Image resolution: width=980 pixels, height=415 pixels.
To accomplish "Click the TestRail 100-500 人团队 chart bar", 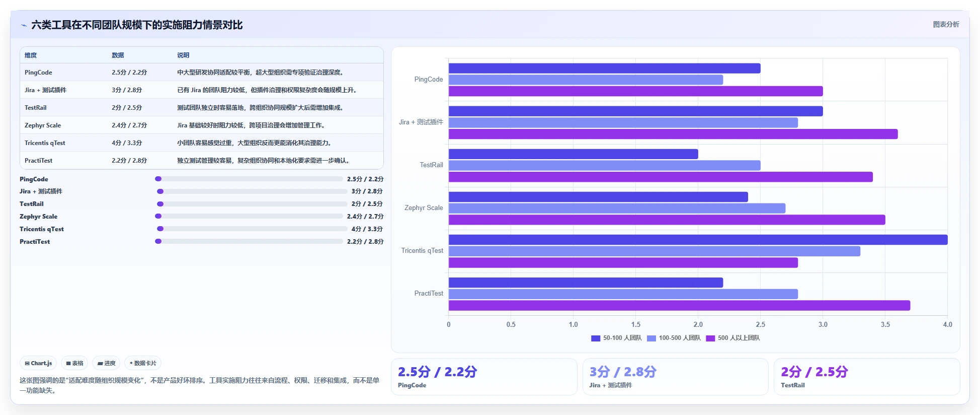I will pos(604,166).
